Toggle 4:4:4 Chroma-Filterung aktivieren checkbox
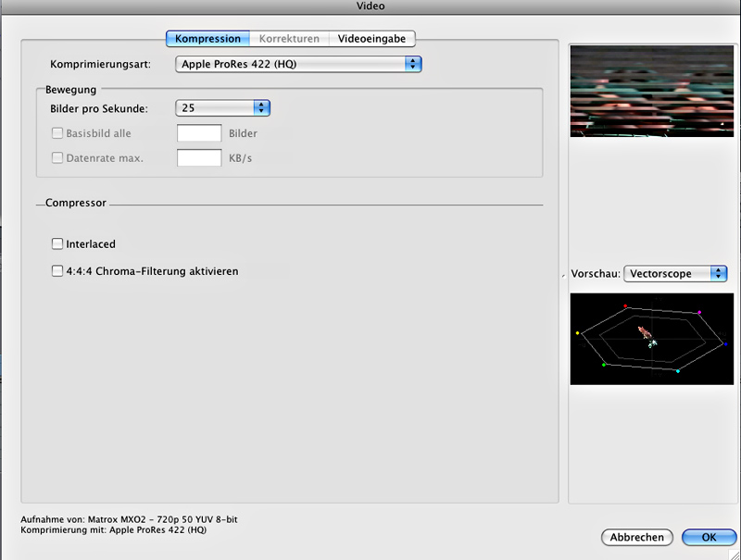741x560 pixels. click(x=57, y=272)
